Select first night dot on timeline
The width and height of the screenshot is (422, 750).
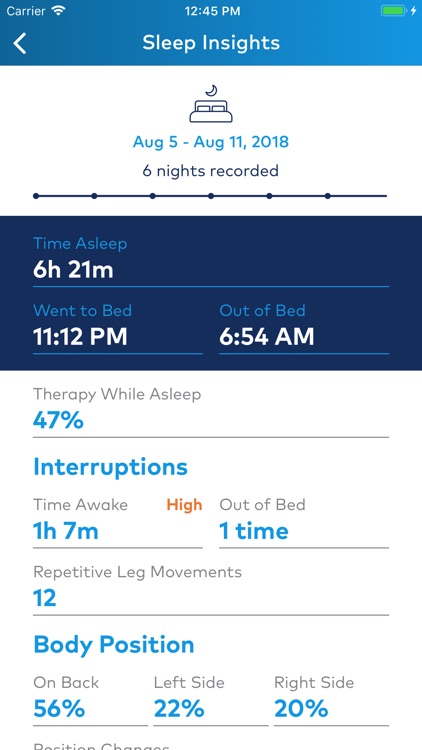36,196
